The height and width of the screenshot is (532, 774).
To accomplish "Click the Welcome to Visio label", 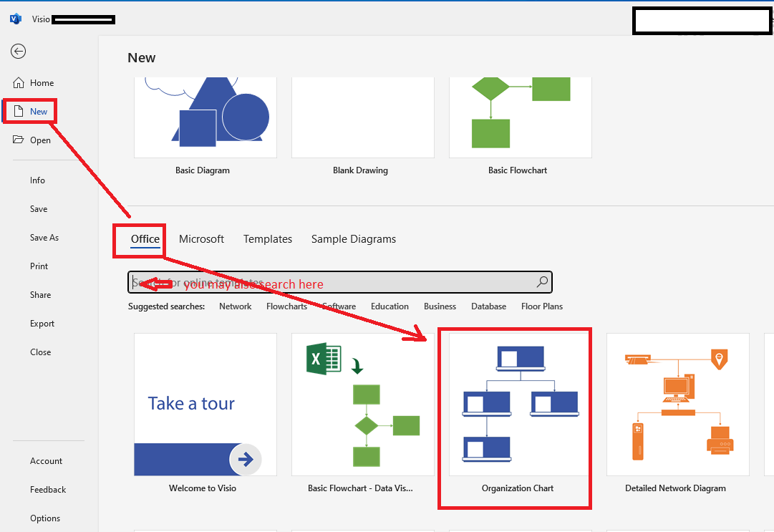I will click(x=203, y=488).
